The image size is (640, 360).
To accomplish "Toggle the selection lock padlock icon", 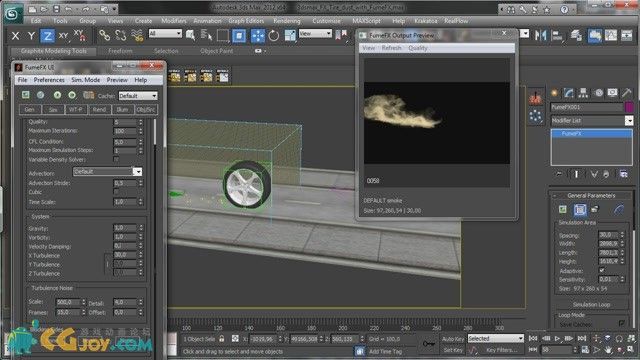I will (x=222, y=339).
